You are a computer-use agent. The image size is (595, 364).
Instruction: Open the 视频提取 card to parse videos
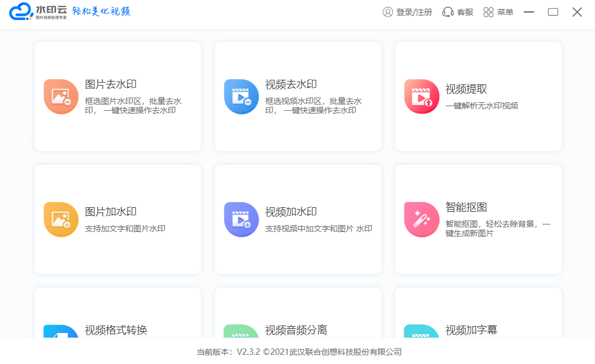coord(478,96)
